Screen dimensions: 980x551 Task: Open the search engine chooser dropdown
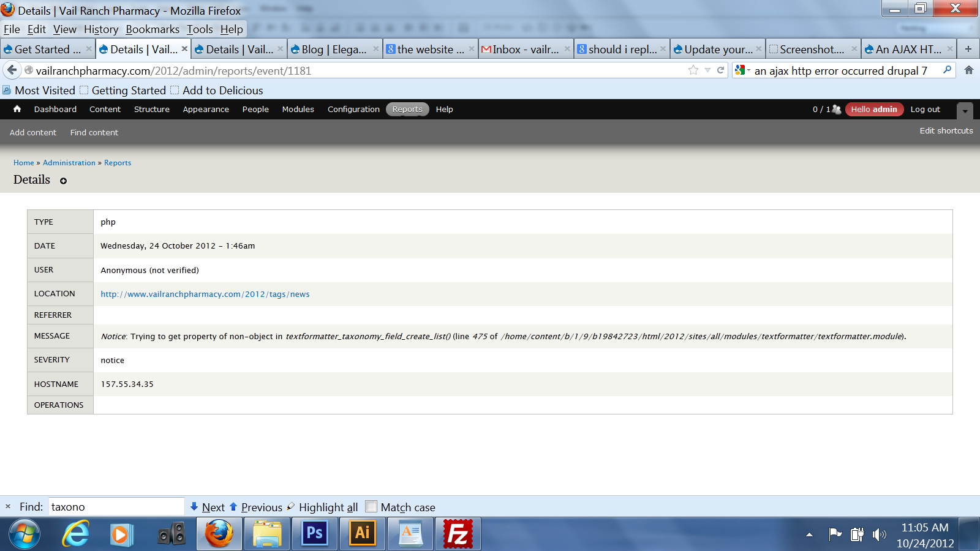pos(742,70)
